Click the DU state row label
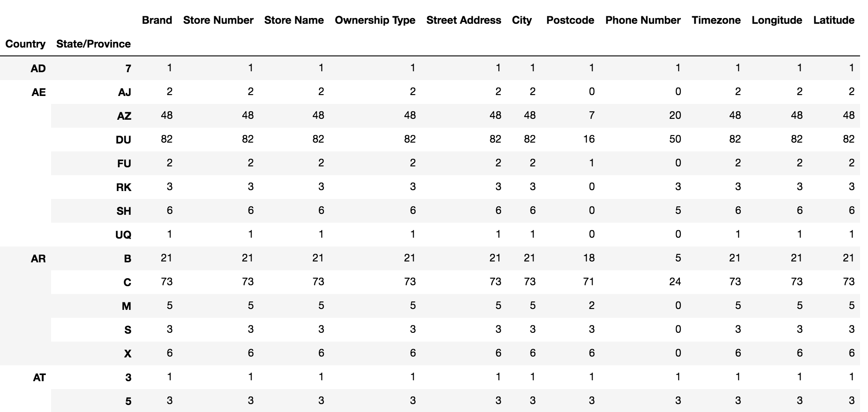This screenshot has height=412, width=868. pos(123,140)
